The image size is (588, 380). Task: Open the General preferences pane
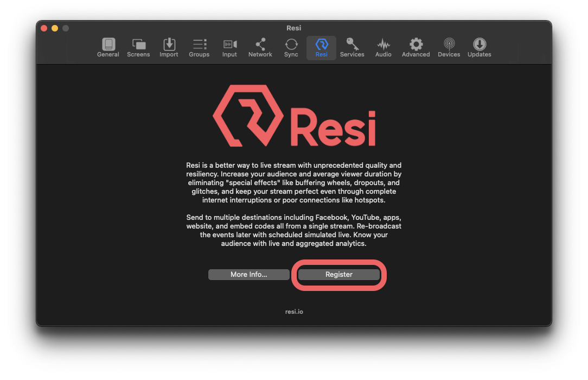point(108,47)
